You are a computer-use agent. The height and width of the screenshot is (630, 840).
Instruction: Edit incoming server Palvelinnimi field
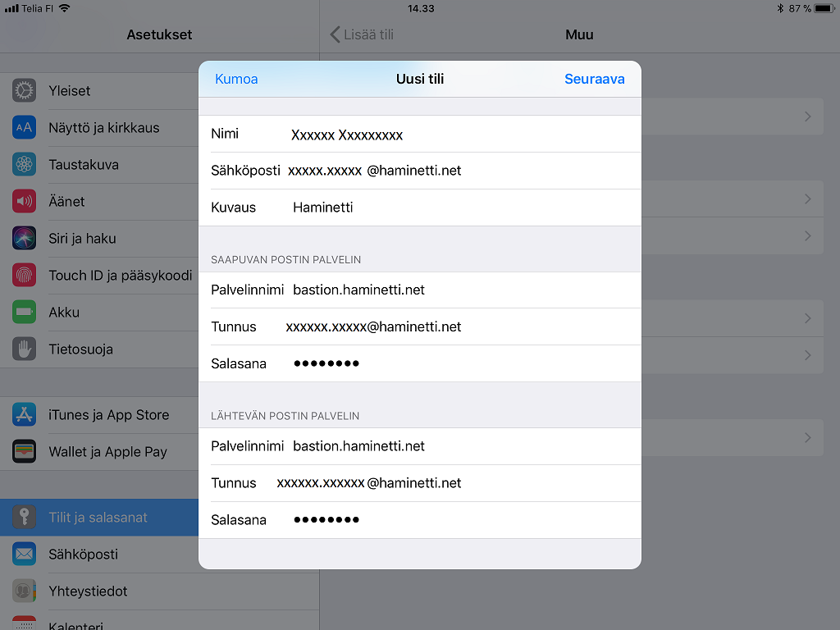pos(420,290)
